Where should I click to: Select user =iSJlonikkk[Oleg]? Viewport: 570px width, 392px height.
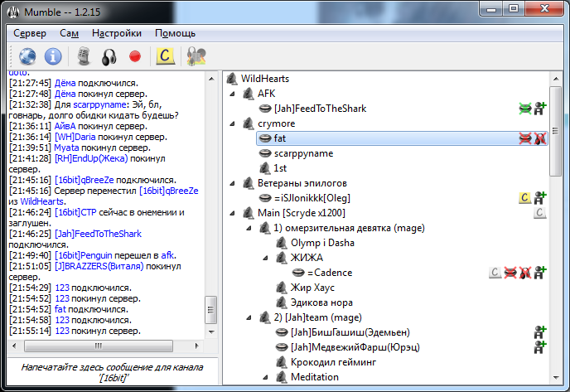[x=312, y=198]
